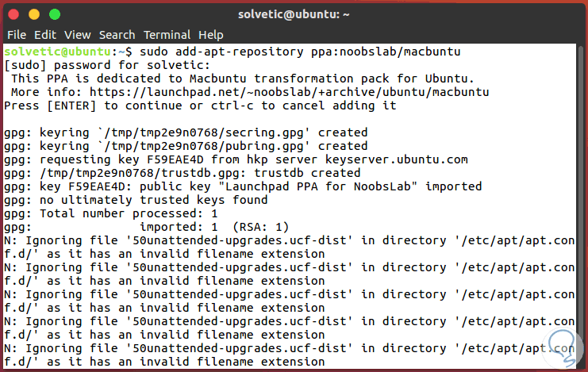Open the Edit menu

point(44,35)
